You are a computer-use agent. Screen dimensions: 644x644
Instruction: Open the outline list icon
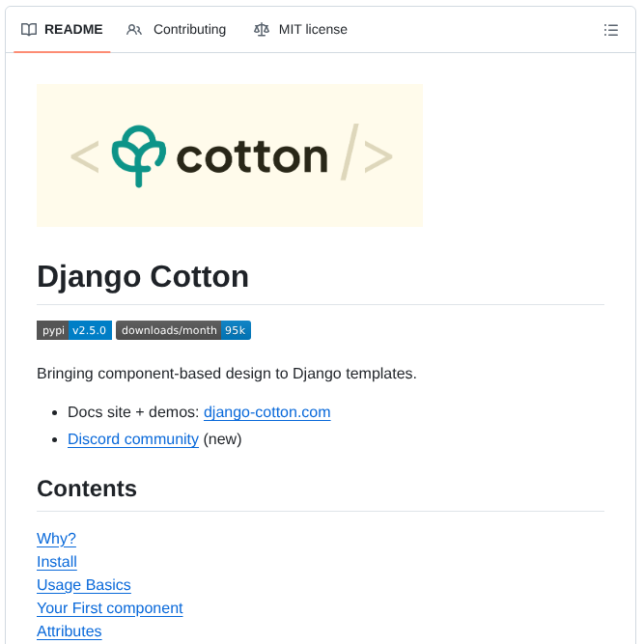coord(611,30)
